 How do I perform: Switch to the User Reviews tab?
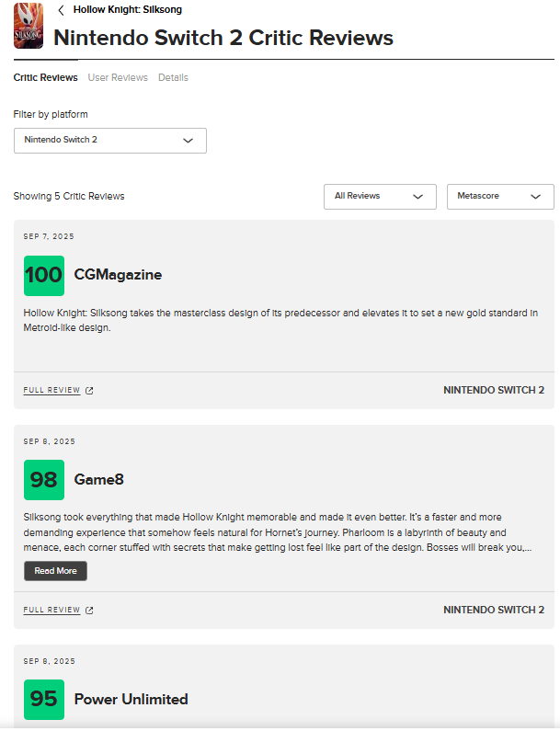coord(118,78)
